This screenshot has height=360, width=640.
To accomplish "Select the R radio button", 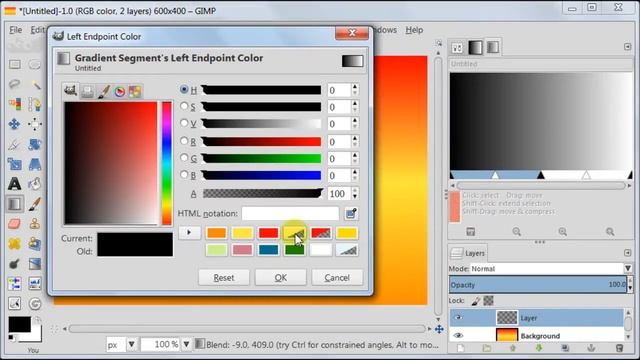I will pyautogui.click(x=184, y=141).
